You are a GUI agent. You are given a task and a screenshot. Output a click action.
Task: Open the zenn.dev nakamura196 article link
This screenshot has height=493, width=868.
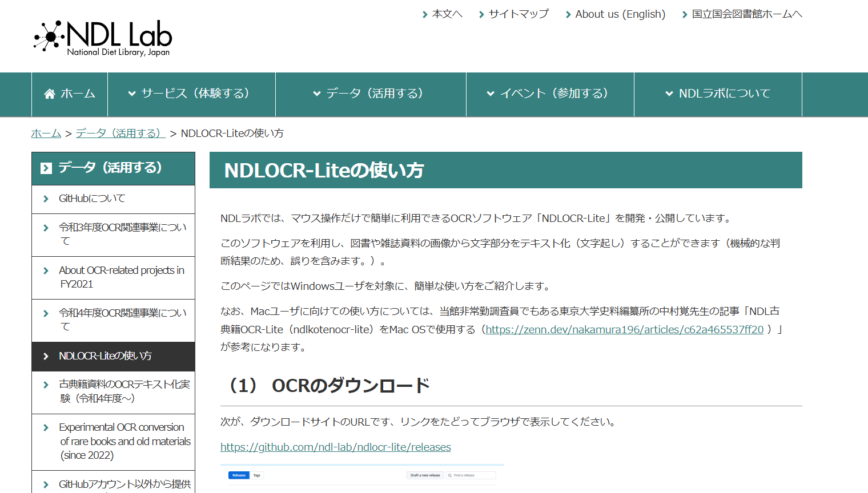(x=624, y=330)
